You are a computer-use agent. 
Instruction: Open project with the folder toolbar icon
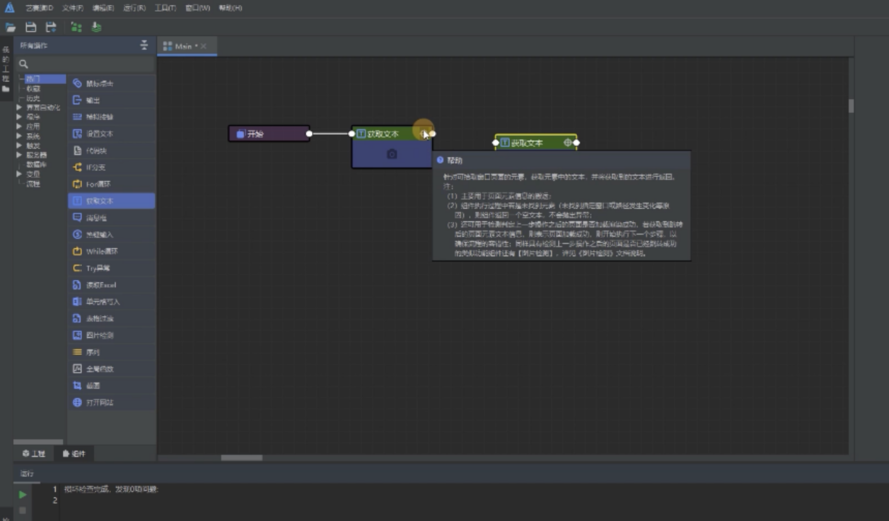[10, 27]
